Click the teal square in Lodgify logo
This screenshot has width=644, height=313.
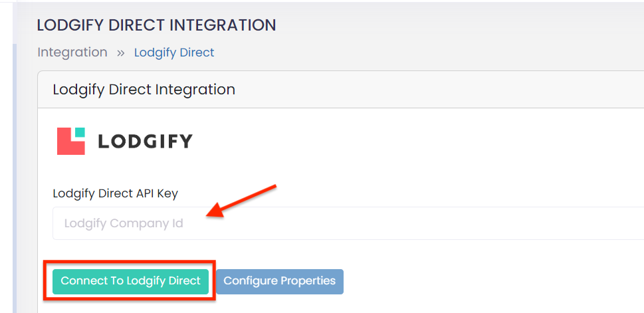click(x=80, y=132)
